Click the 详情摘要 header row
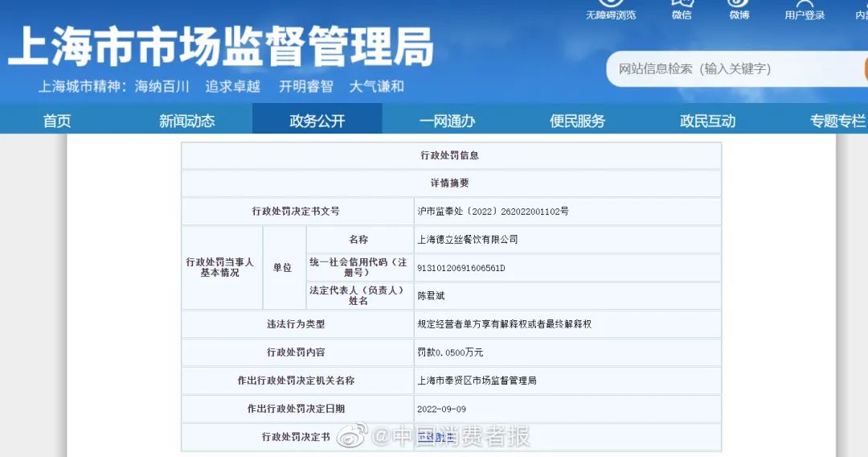This screenshot has height=457, width=868. [x=451, y=183]
